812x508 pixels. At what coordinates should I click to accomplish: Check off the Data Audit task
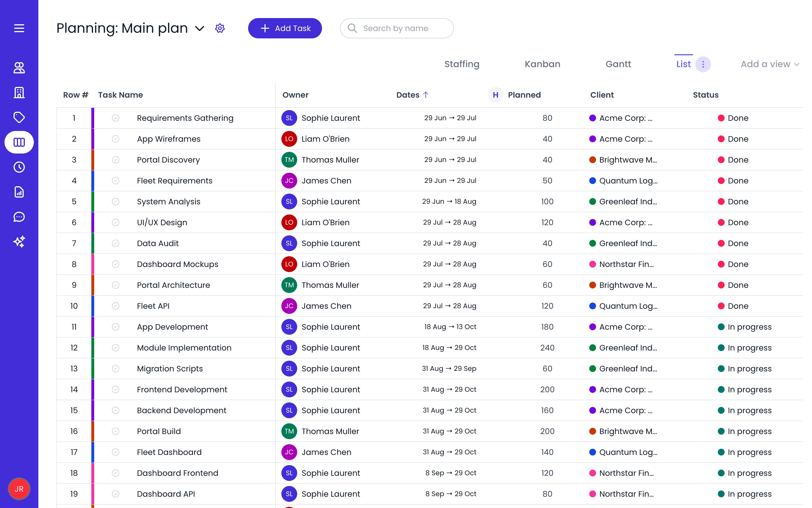[x=115, y=243]
